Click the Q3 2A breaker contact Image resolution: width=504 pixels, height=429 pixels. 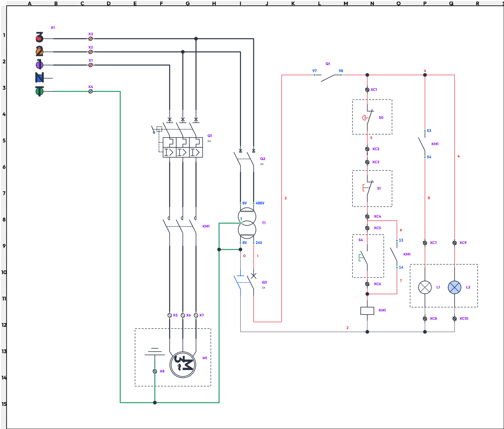pyautogui.click(x=250, y=282)
